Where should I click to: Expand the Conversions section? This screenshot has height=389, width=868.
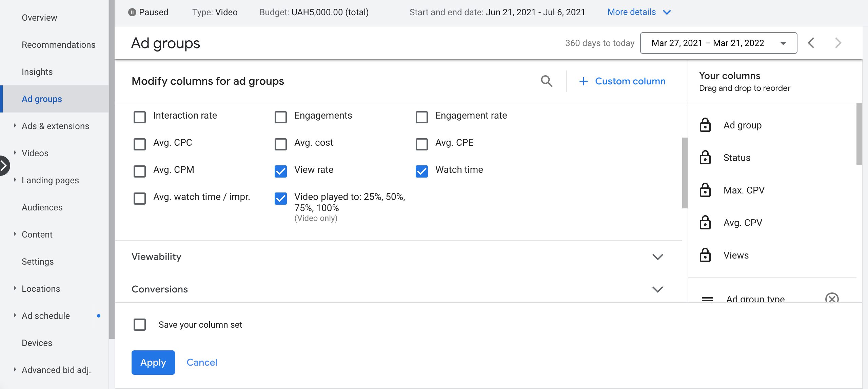click(657, 289)
